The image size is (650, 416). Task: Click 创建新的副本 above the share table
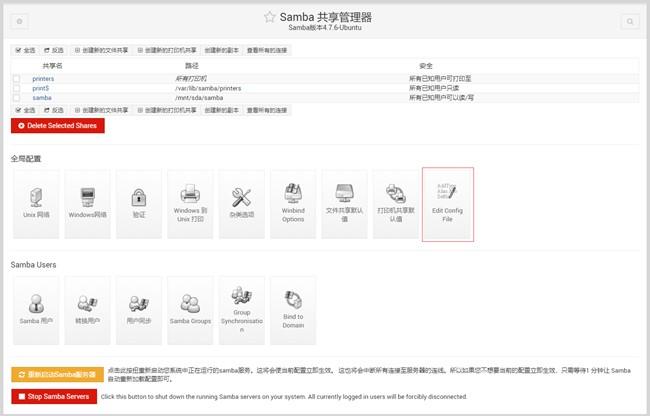tap(222, 50)
